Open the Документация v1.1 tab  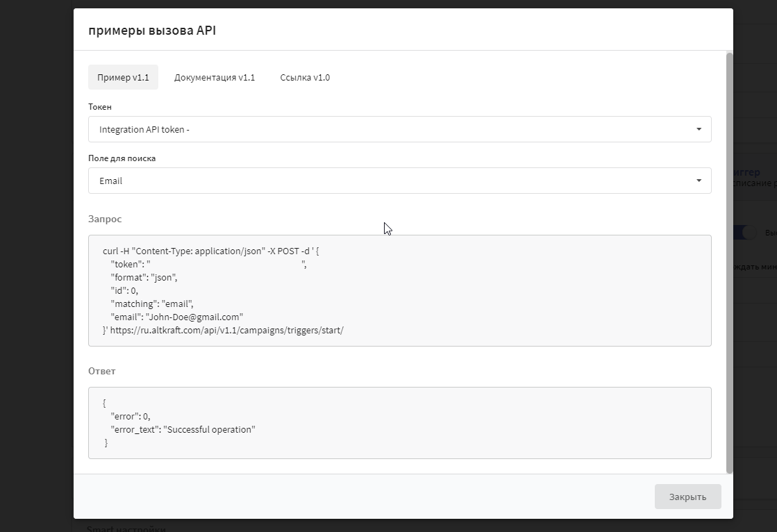215,77
